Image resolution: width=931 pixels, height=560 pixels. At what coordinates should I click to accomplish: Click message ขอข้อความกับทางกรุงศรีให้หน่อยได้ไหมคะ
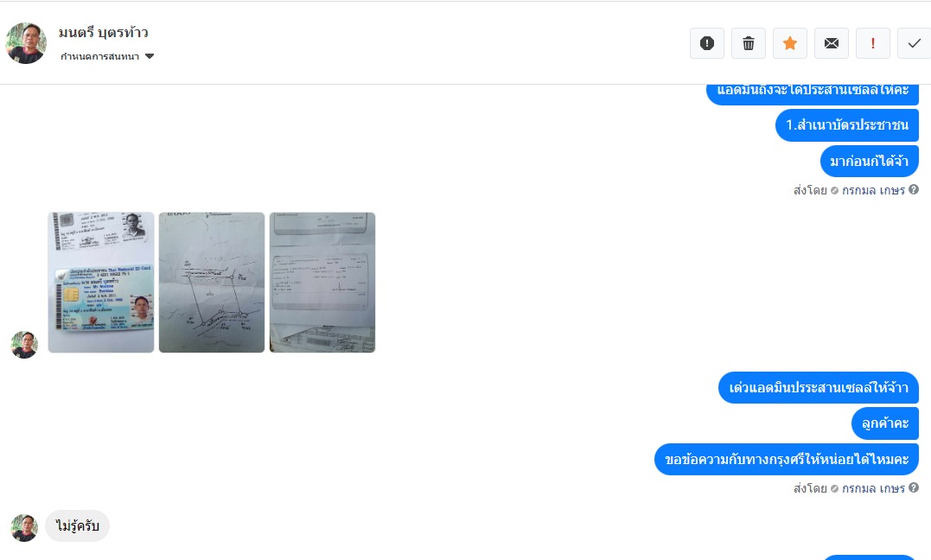pyautogui.click(x=787, y=459)
